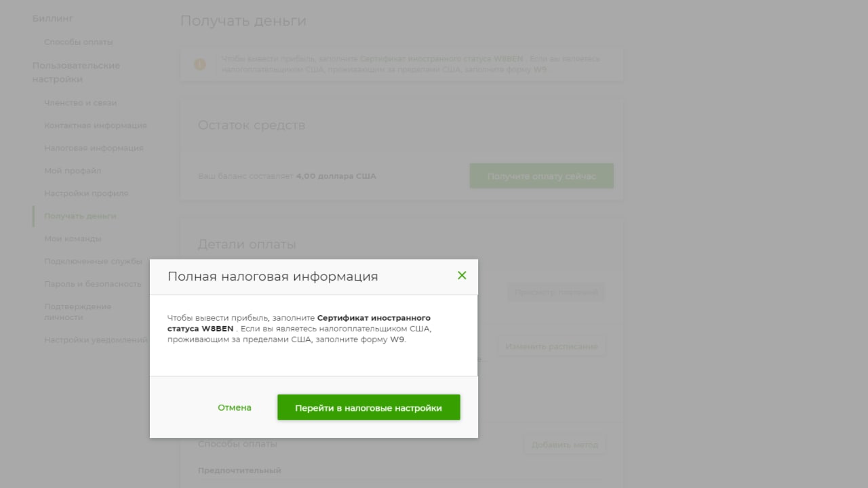This screenshot has height=488, width=868.
Task: Click the Отмена button
Action: point(235,407)
